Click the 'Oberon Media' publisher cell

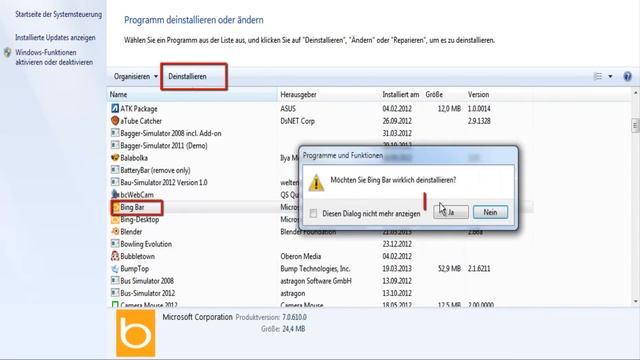pyautogui.click(x=300, y=256)
